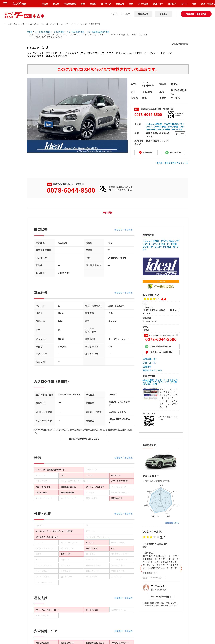Click QR code in the large phone inquiry banner

(103, 189)
